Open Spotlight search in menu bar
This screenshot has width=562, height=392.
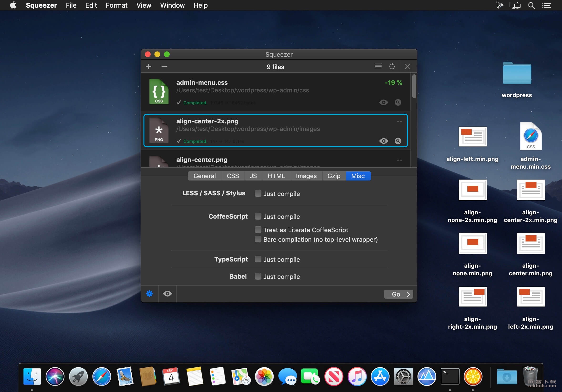(531, 5)
